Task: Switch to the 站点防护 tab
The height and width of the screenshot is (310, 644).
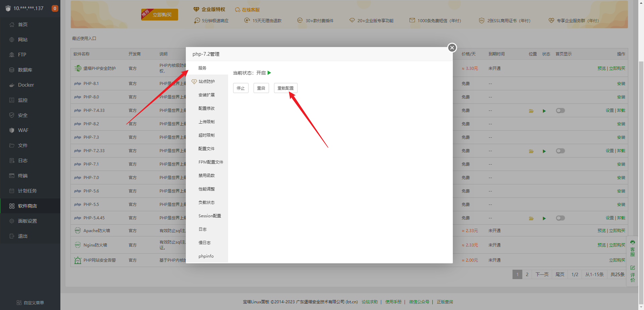Action: (207, 81)
